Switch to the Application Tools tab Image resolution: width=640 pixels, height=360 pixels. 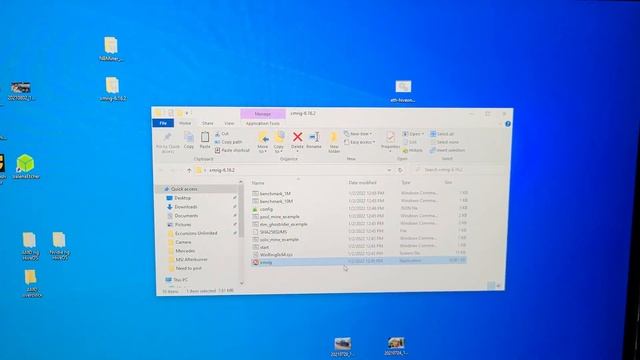(263, 123)
